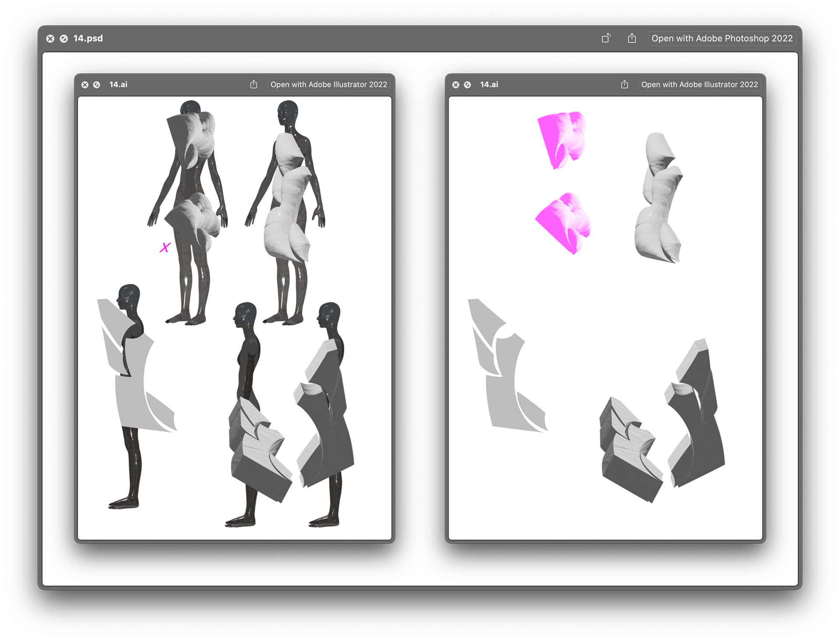Click the share icon in 14.psd toolbar

tap(632, 38)
